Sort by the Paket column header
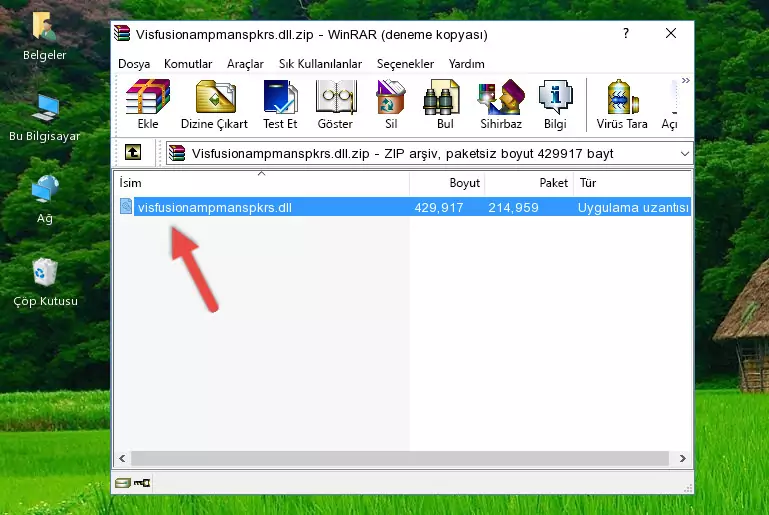The width and height of the screenshot is (769, 515). click(x=529, y=183)
